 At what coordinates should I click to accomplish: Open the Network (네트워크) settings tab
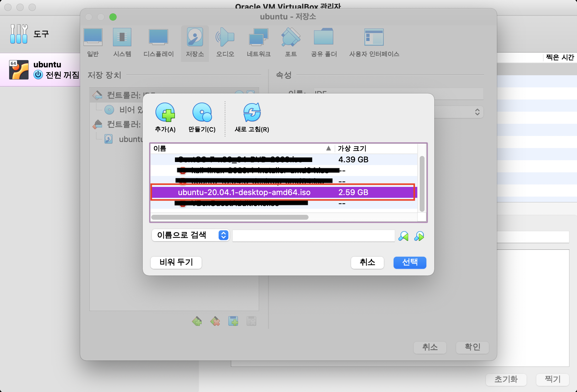click(x=258, y=43)
